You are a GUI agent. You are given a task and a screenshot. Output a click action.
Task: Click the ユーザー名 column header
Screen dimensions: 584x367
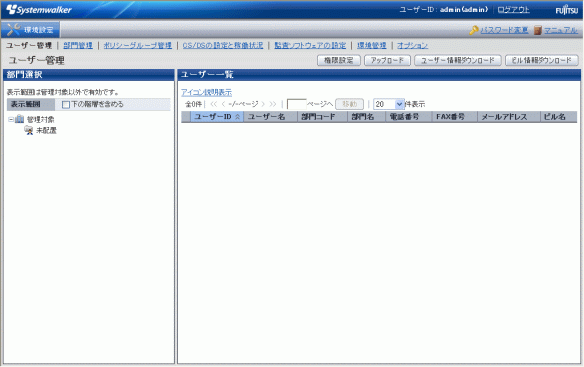tap(270, 117)
